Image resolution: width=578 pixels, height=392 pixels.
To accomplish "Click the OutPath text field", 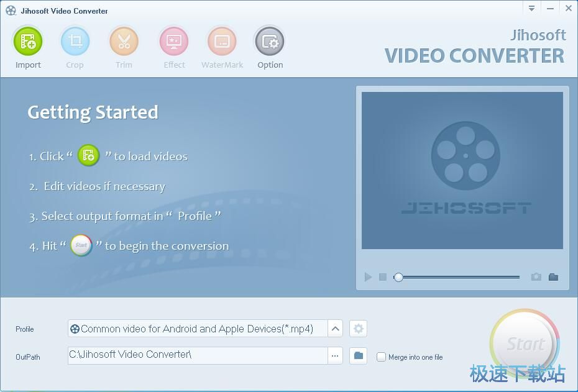I will pyautogui.click(x=198, y=355).
